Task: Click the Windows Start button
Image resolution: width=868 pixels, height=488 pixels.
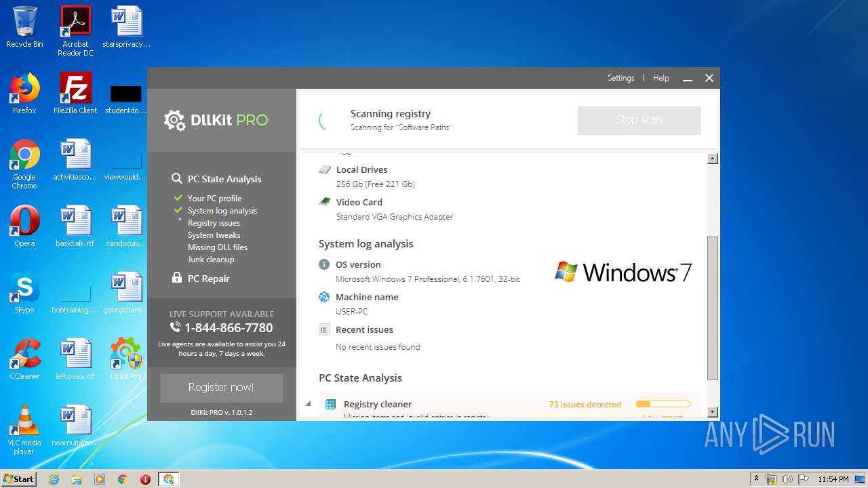Action: click(19, 479)
